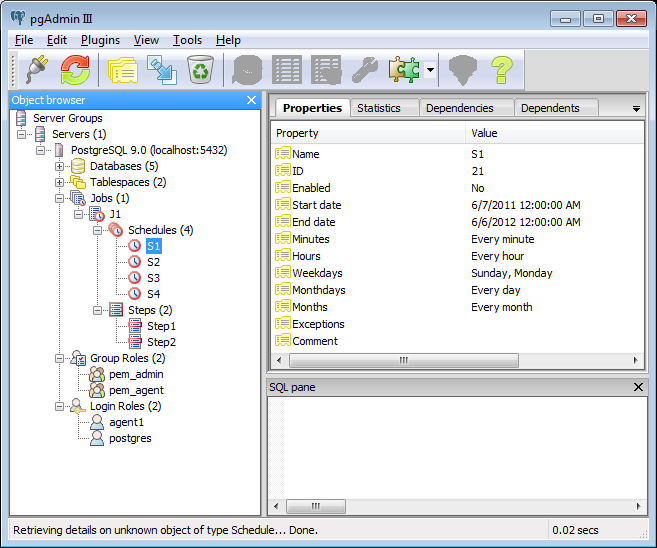Collapse the Schedules (4) node
The height and width of the screenshot is (548, 657).
tap(98, 230)
